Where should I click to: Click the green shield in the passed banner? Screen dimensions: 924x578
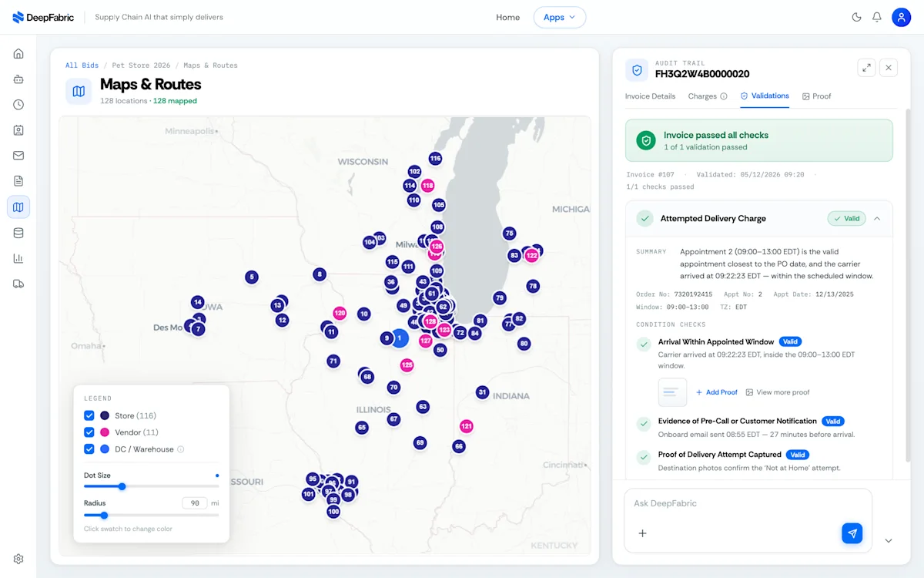point(646,140)
